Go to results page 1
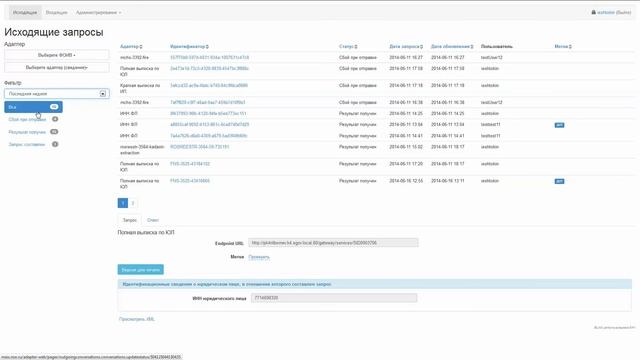 point(122,203)
